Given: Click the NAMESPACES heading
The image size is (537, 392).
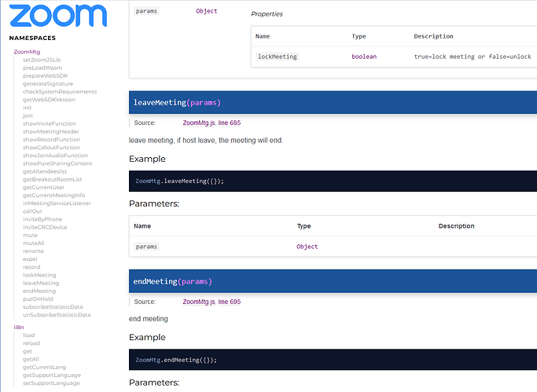Looking at the screenshot, I should click(32, 38).
